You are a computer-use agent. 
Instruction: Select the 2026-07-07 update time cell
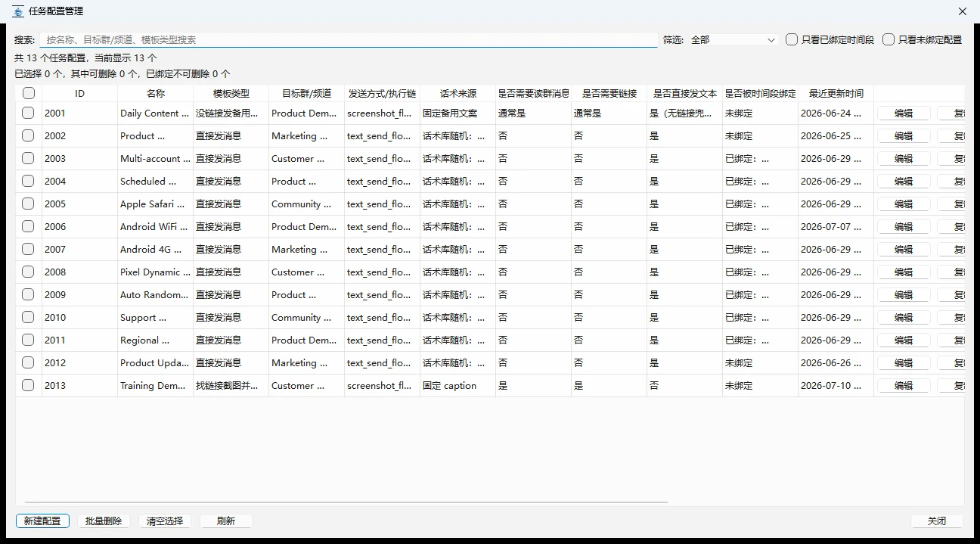[836, 226]
